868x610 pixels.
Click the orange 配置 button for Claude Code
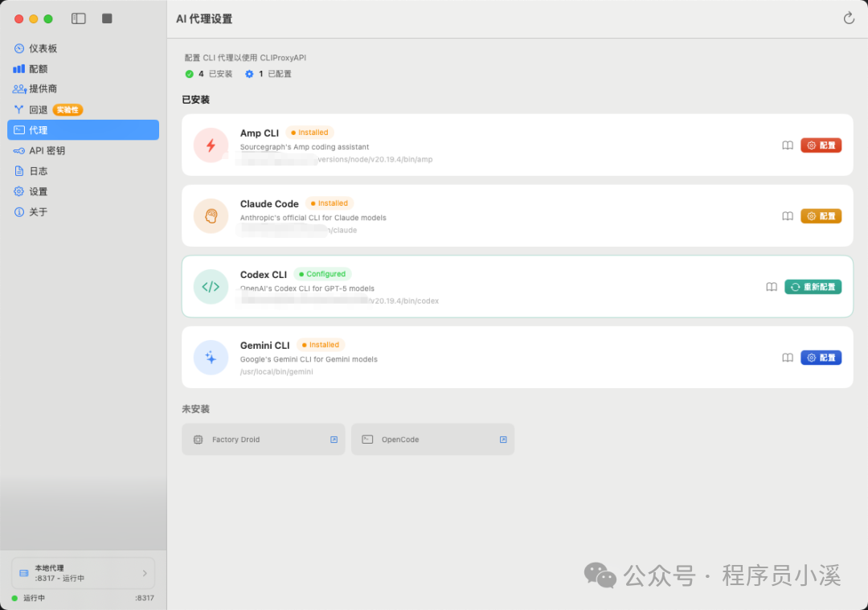821,216
